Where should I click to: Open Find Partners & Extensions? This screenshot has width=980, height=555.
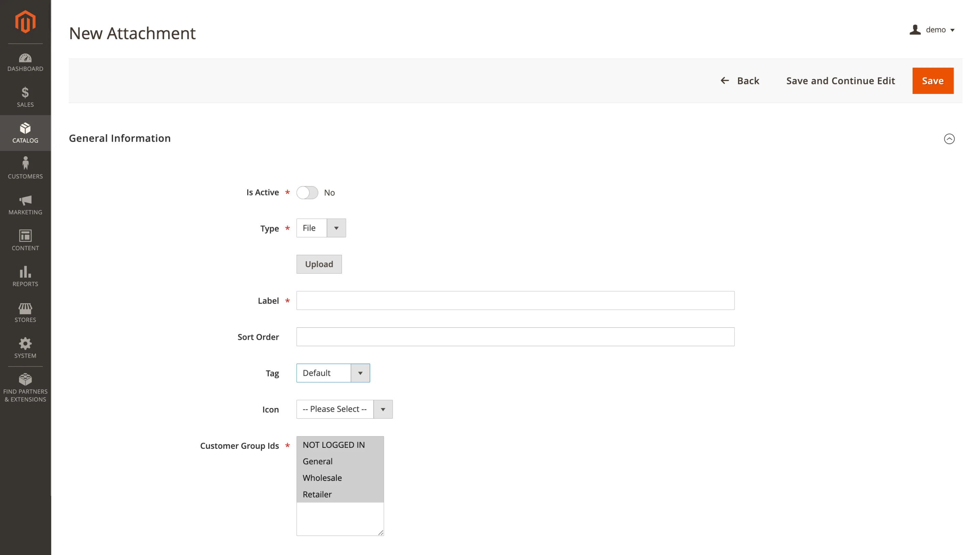pos(25,387)
